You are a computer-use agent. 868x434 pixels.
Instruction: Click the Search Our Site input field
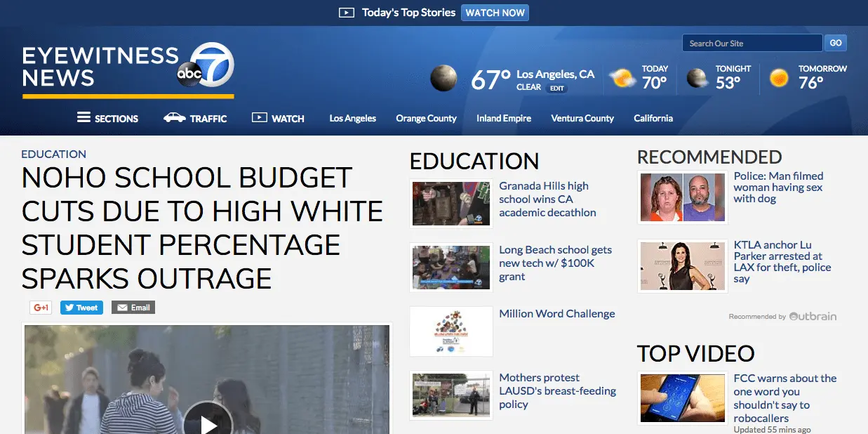[752, 43]
